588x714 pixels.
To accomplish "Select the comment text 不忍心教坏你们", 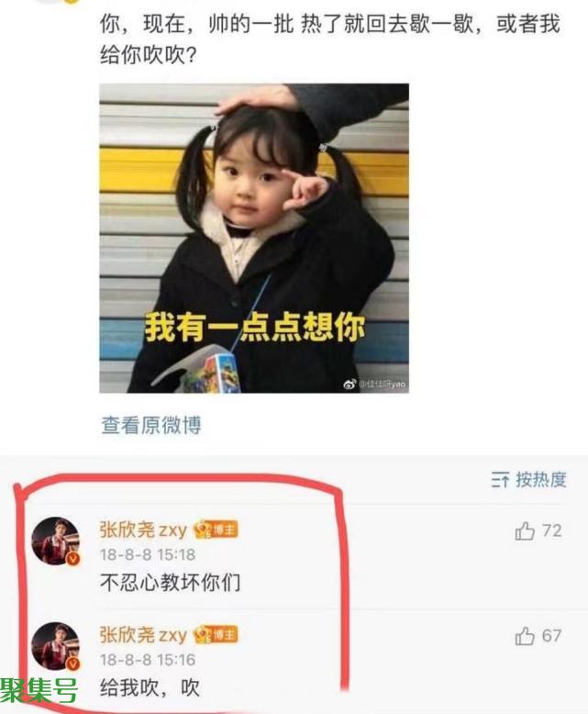I will (x=171, y=583).
